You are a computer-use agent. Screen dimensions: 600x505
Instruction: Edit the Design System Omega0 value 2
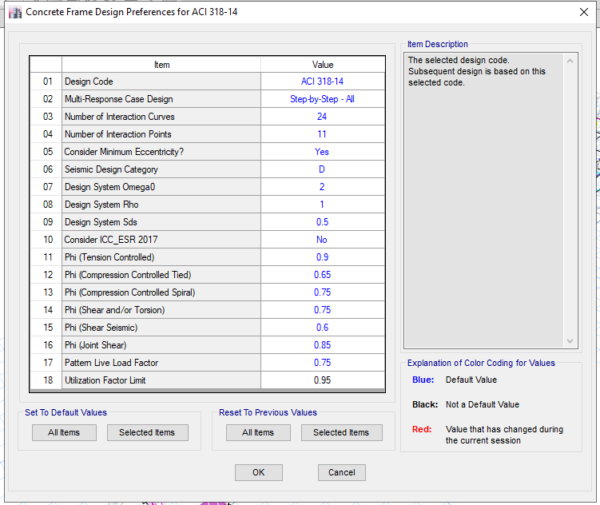tap(323, 187)
